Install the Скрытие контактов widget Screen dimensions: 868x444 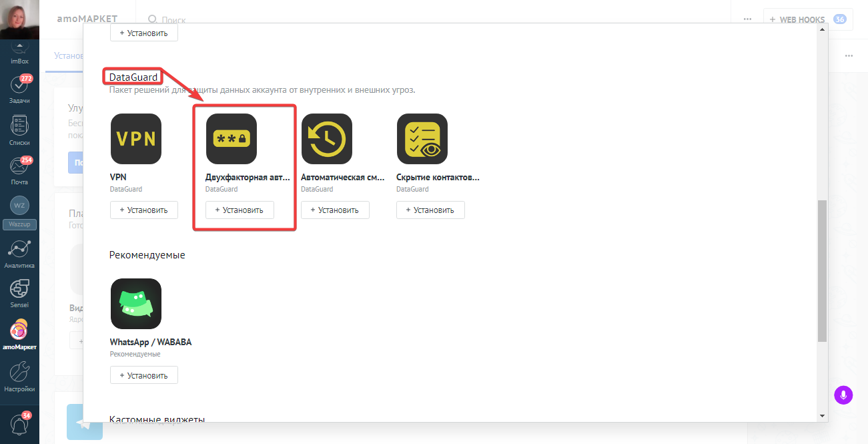pos(430,210)
